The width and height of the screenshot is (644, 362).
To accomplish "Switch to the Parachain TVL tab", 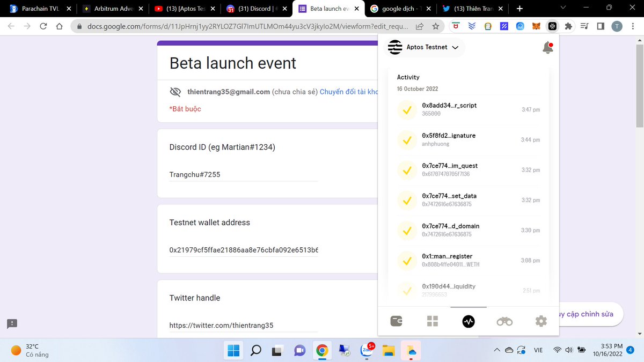I will (40, 9).
